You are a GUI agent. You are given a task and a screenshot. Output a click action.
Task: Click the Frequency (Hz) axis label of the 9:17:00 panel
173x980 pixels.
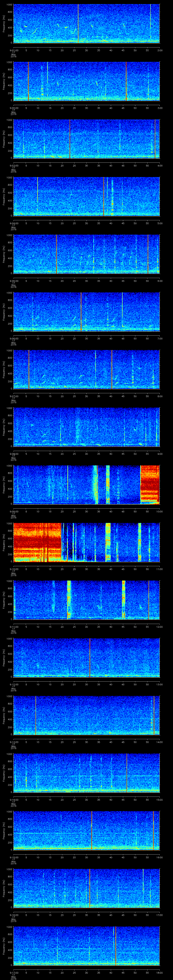click(x=4, y=946)
